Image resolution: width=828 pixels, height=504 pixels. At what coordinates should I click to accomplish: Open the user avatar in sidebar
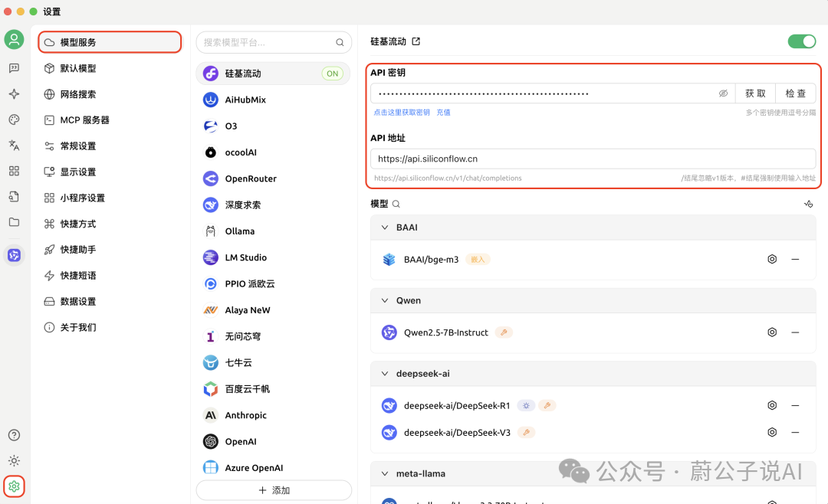coord(15,40)
